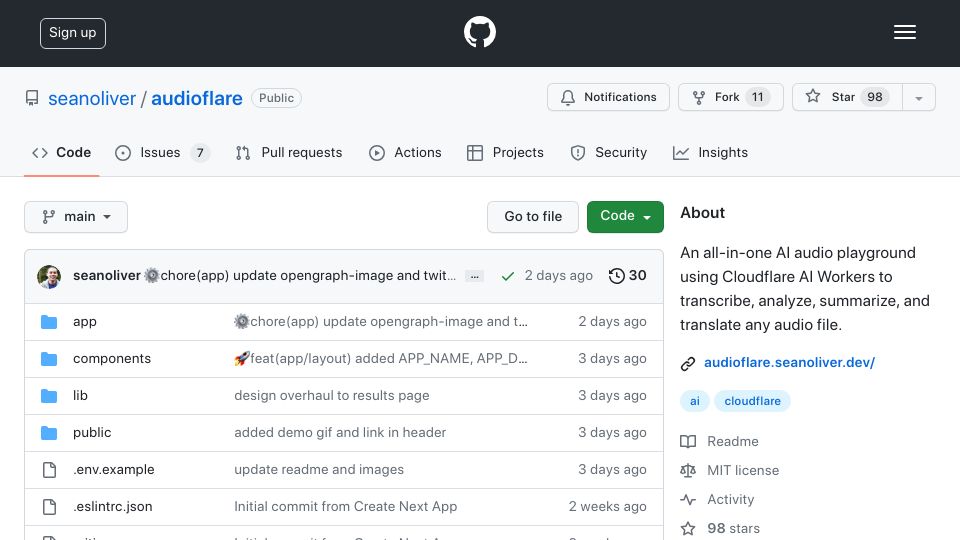The image size is (960, 540).
Task: Click the star icon beside 98 stars
Action: [x=688, y=528]
